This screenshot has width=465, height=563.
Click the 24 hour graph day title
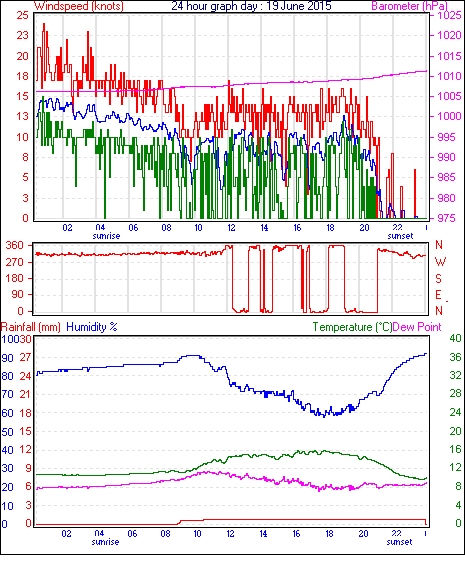coord(251,6)
